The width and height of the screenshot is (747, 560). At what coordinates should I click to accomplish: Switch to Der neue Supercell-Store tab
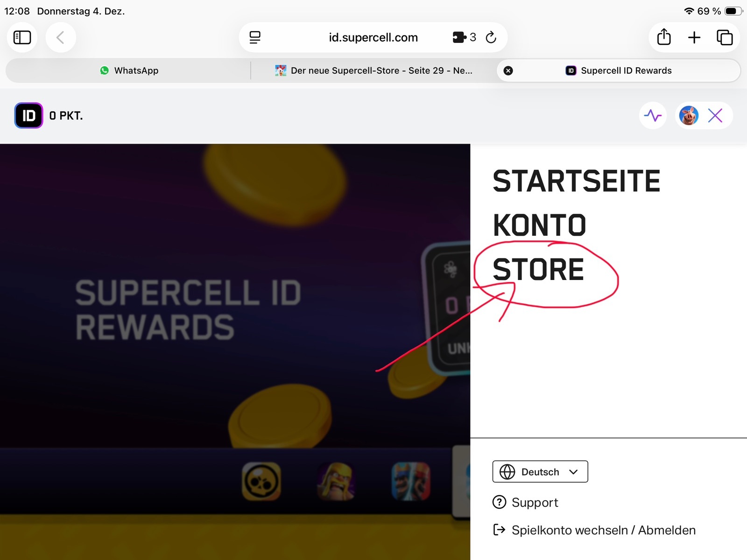373,70
